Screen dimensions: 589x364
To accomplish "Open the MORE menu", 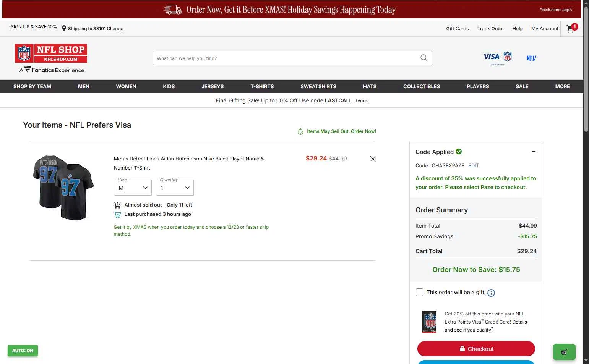I will coord(563,86).
